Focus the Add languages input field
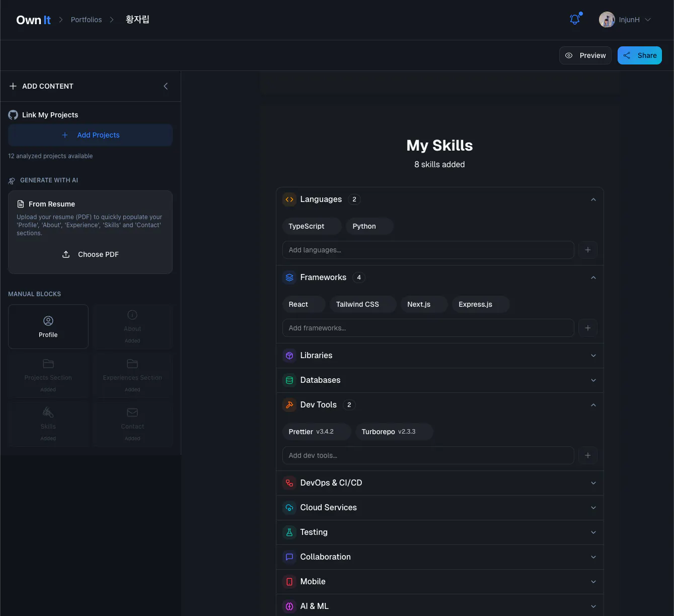Viewport: 674px width, 616px height. [428, 250]
